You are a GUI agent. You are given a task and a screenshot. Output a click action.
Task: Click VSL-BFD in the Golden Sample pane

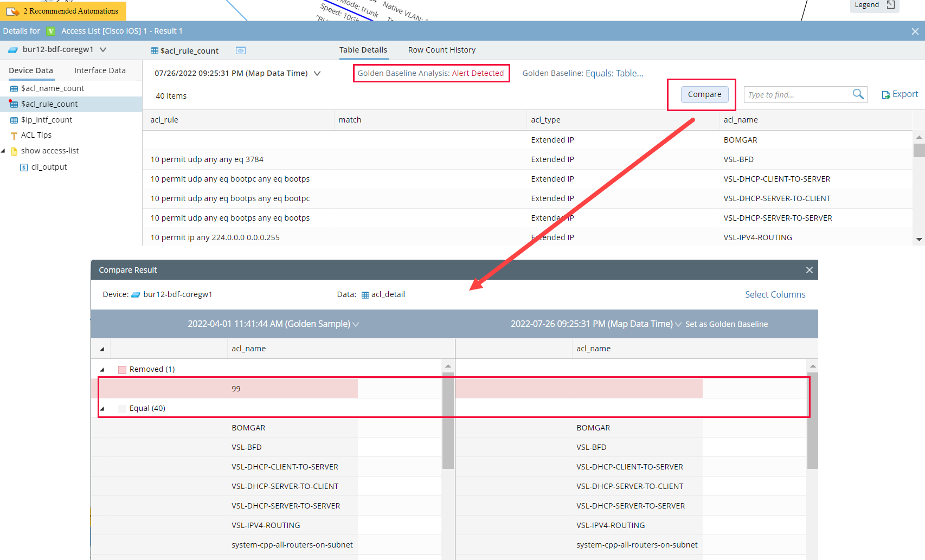pos(246,447)
